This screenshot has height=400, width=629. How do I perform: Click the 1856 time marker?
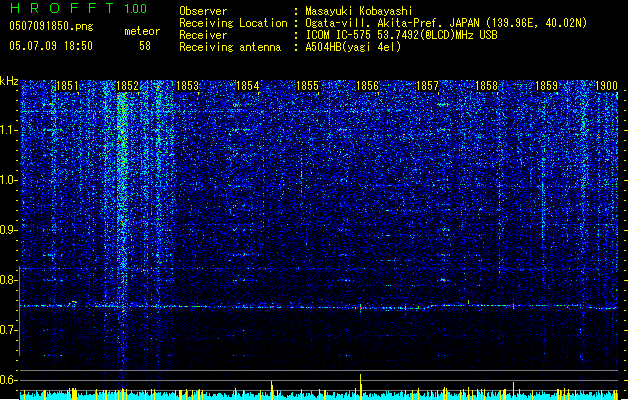[367, 86]
